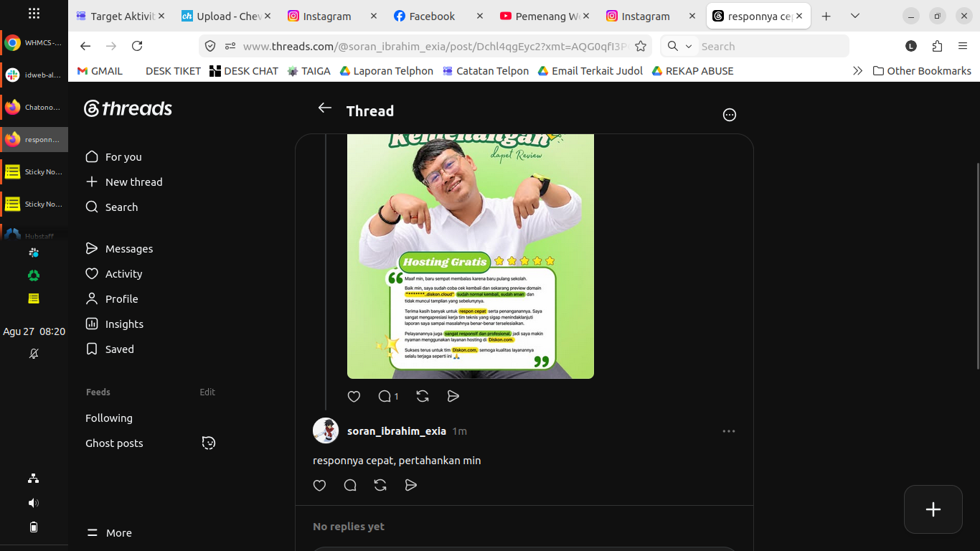The image size is (980, 551).
Task: Open the browser hamburger menu
Action: (x=963, y=46)
